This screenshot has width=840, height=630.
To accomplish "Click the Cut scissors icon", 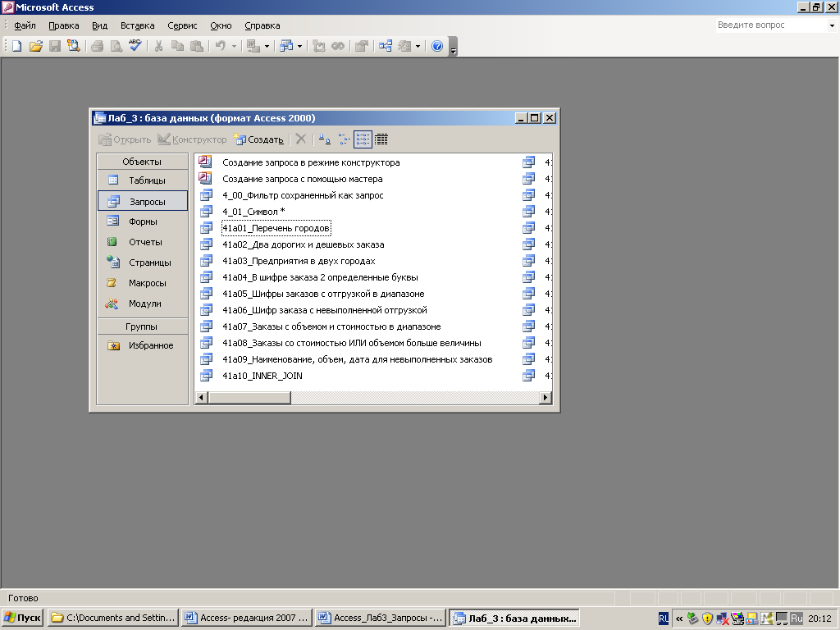I will (158, 46).
